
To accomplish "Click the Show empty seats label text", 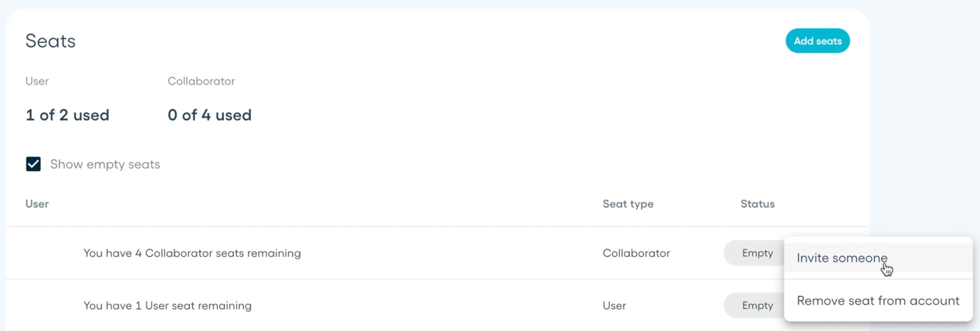I will point(105,164).
